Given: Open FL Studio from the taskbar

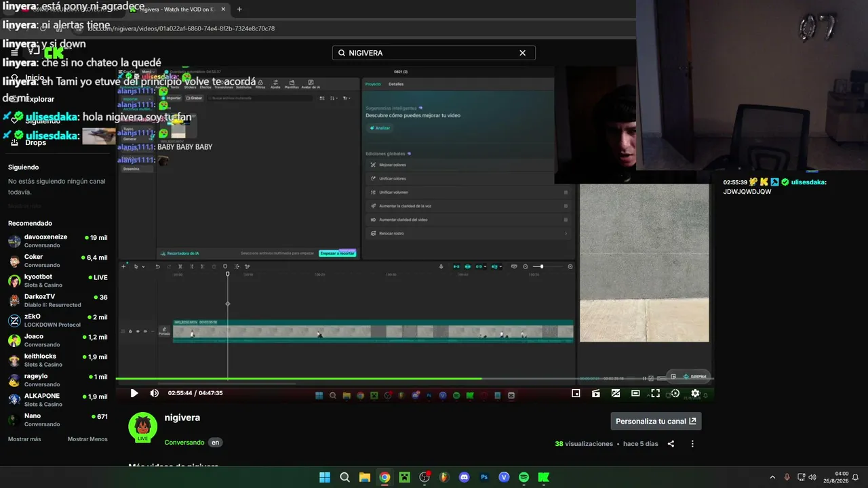Looking at the screenshot, I should click(x=444, y=477).
